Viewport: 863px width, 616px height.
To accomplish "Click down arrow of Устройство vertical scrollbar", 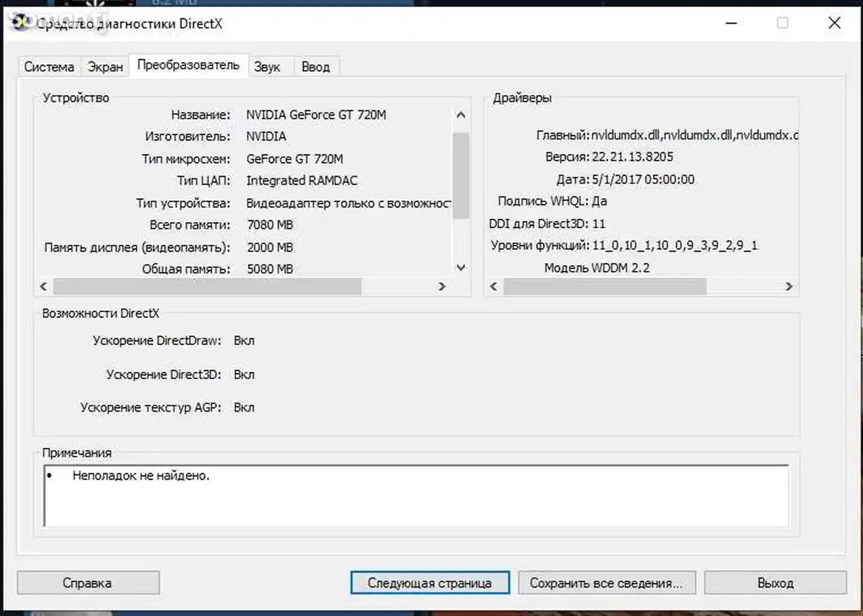I will (461, 267).
